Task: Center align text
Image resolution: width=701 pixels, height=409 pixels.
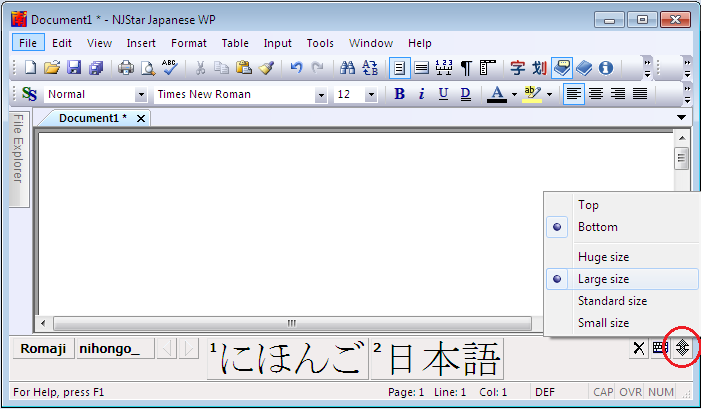Action: pos(596,94)
